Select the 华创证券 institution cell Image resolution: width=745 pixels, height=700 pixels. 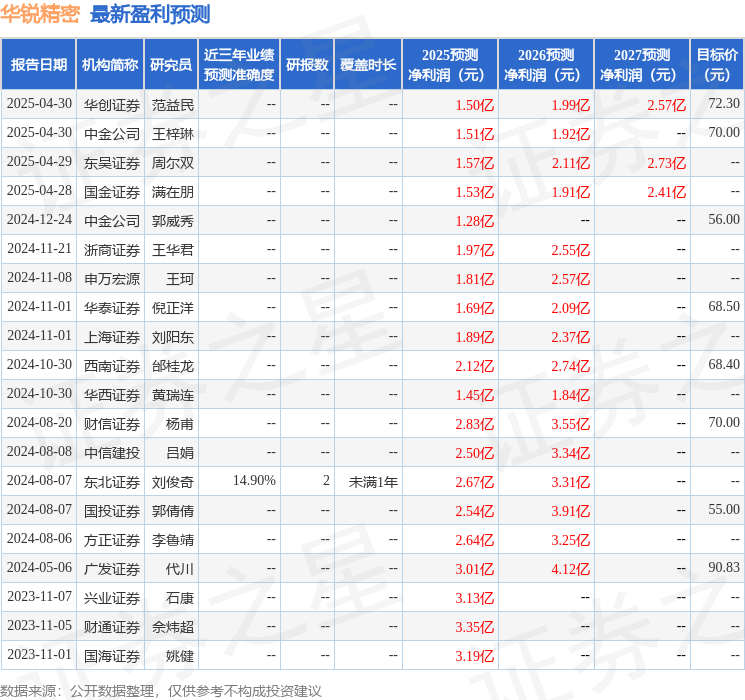point(112,105)
